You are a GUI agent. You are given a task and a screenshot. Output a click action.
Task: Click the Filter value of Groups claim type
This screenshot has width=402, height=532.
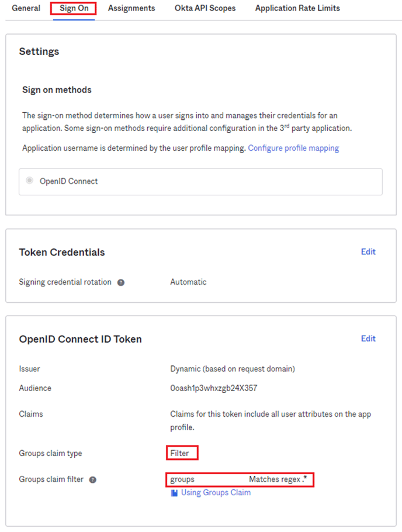point(180,453)
